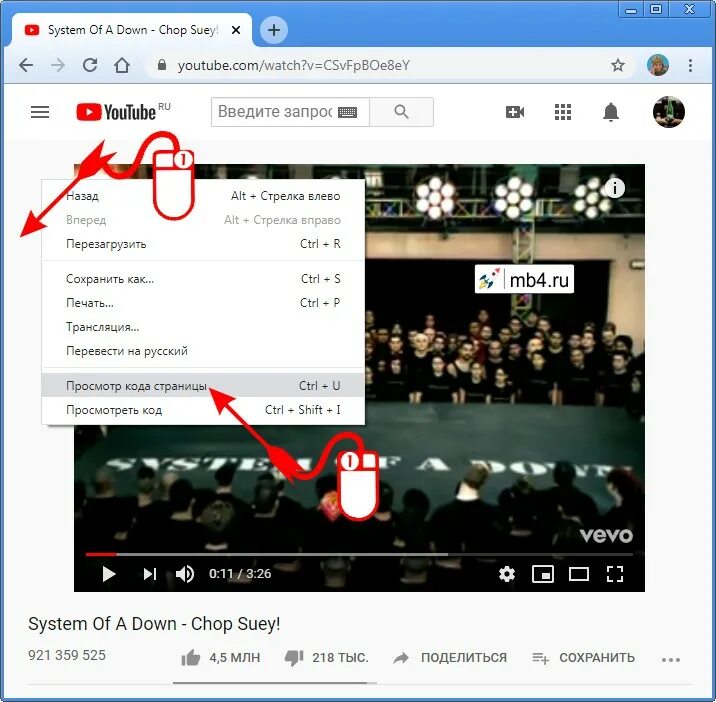Select Перезагрузить in the context menu
The height and width of the screenshot is (702, 716).
coord(203,244)
